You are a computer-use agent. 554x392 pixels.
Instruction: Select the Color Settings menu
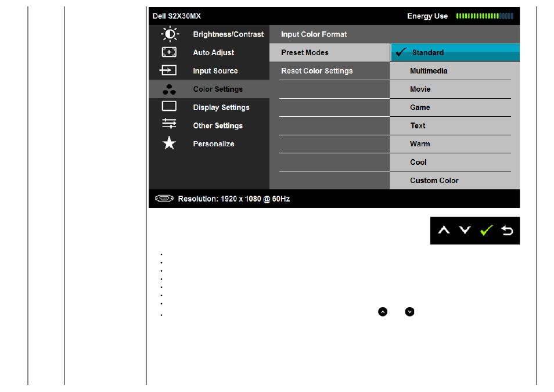209,89
